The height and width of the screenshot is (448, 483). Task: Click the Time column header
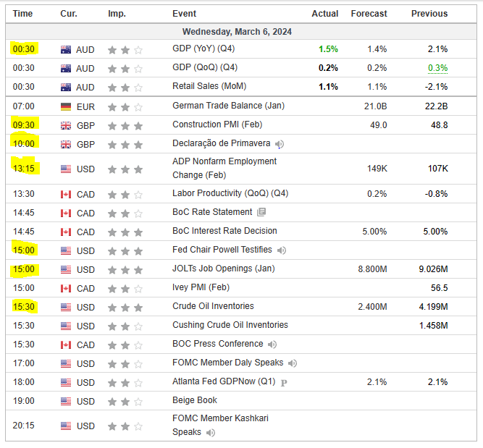[23, 14]
